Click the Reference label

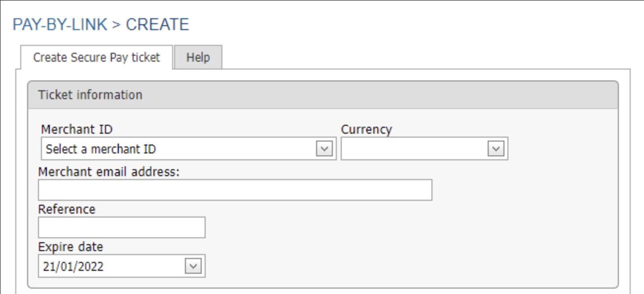[x=67, y=209]
